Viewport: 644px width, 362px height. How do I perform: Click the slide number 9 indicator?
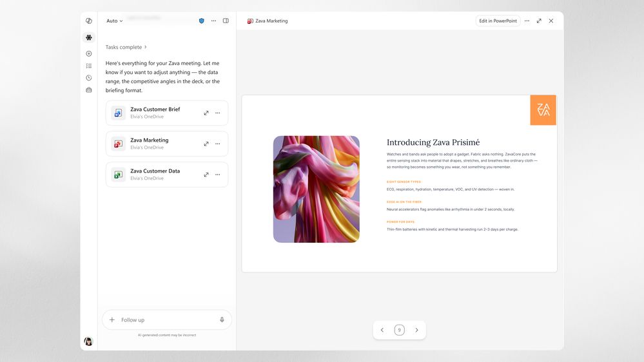pos(399,330)
